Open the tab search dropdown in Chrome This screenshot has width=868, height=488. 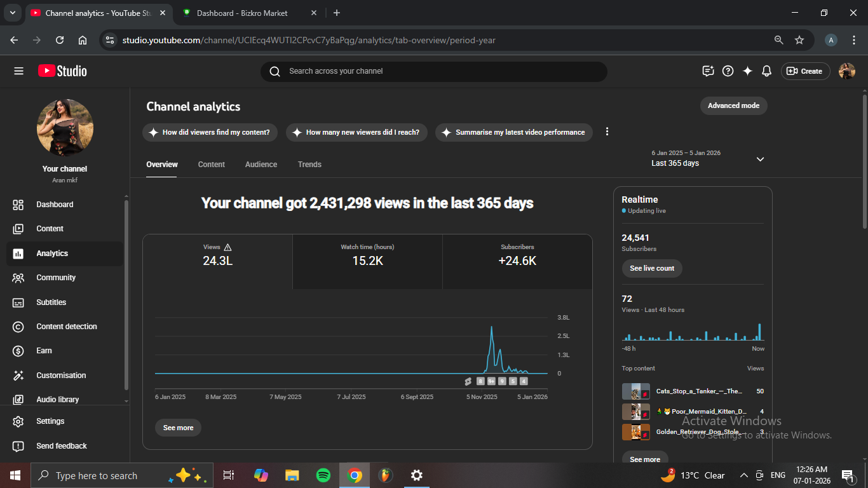[x=12, y=13]
